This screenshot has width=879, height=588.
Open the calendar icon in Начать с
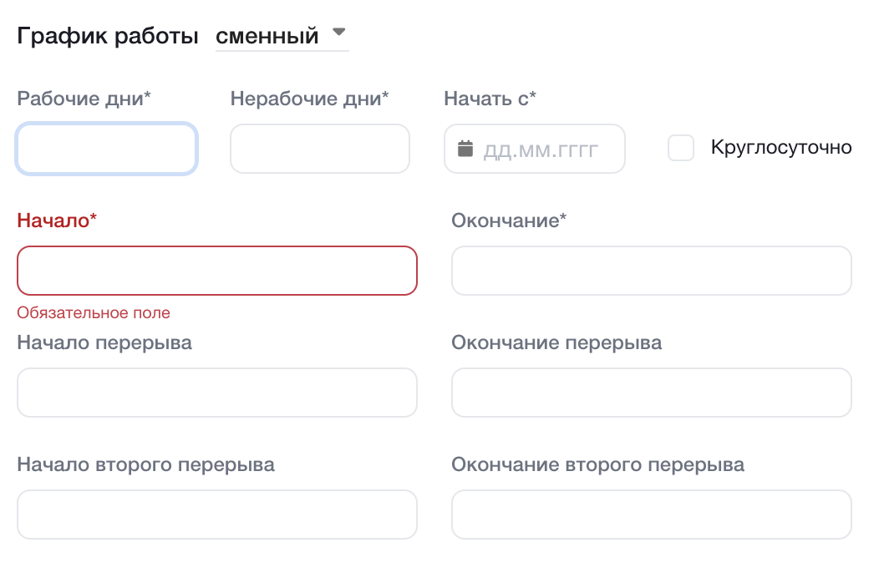pyautogui.click(x=466, y=149)
